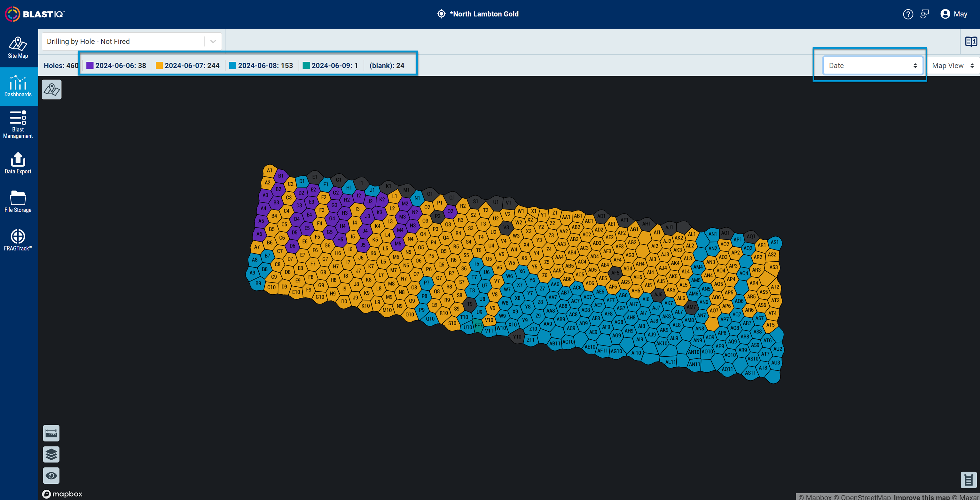Viewport: 980px width, 500px height.
Task: Toggle the eye visibility tool
Action: click(51, 475)
